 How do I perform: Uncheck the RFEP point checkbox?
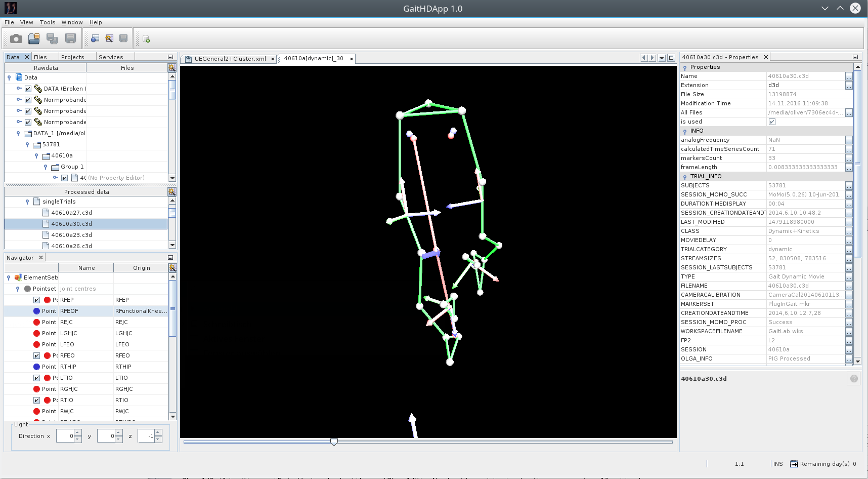tap(37, 300)
